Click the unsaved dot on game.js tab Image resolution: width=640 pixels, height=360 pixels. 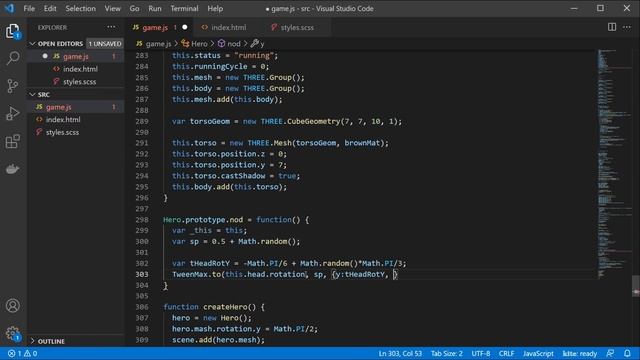point(184,27)
